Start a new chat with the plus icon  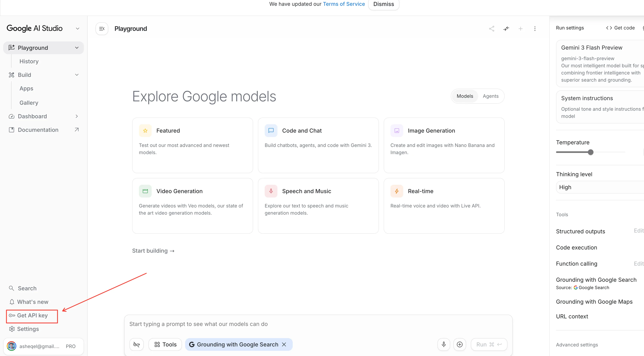coord(520,29)
